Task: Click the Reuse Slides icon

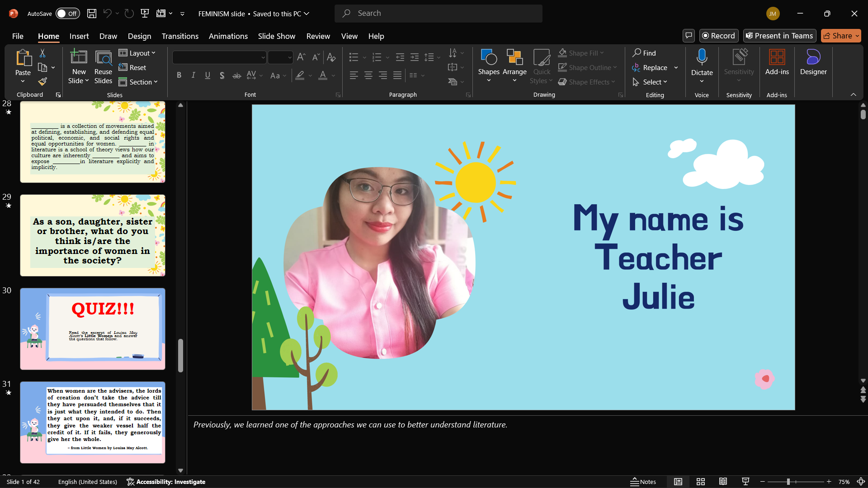Action: click(103, 67)
